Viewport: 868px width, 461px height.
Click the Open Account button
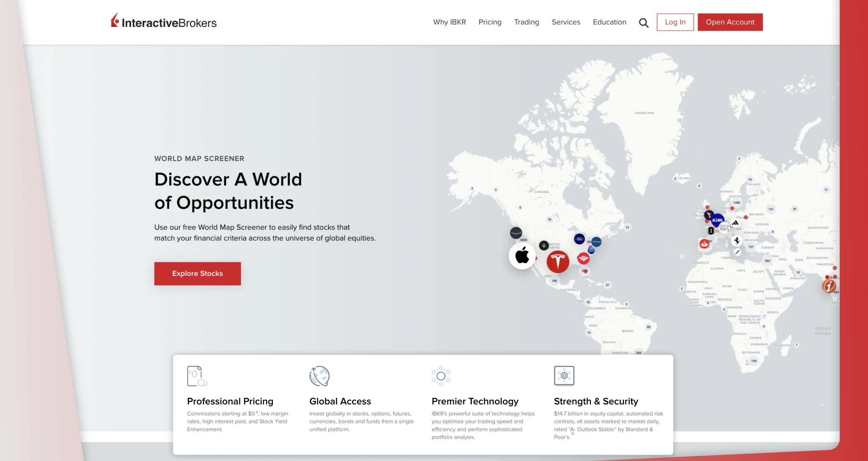[730, 22]
